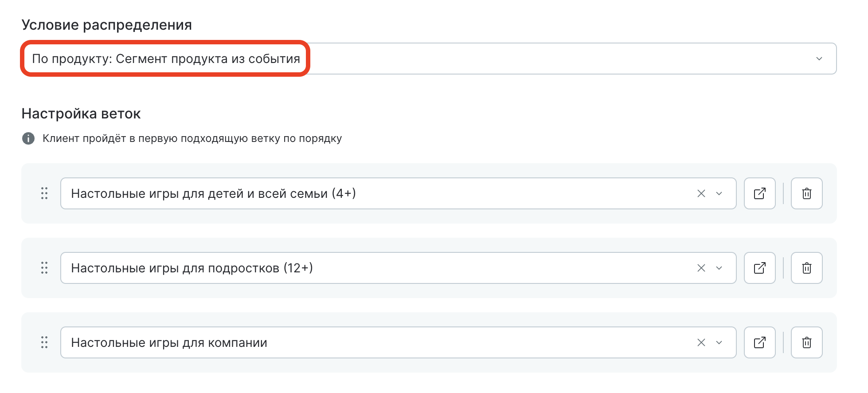Delete the company games branch
Viewport: 868px width, 393px height.
[x=806, y=342]
